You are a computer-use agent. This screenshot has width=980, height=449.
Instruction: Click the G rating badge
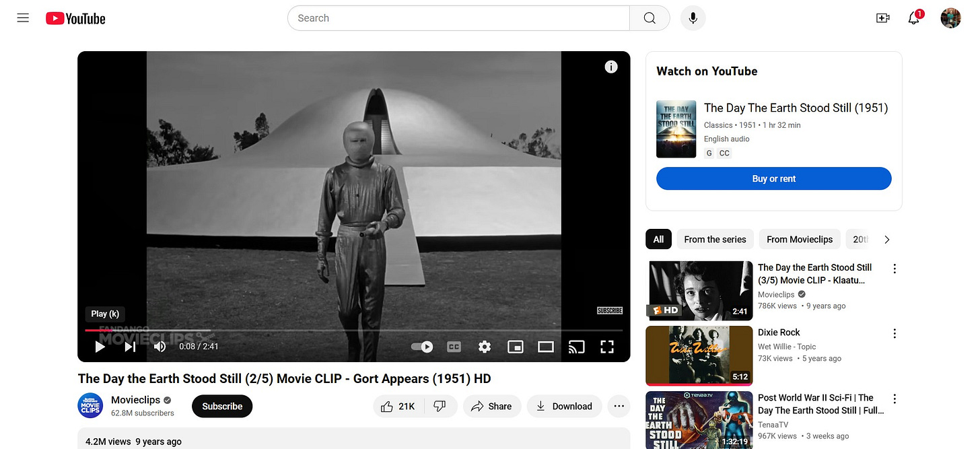click(x=709, y=153)
